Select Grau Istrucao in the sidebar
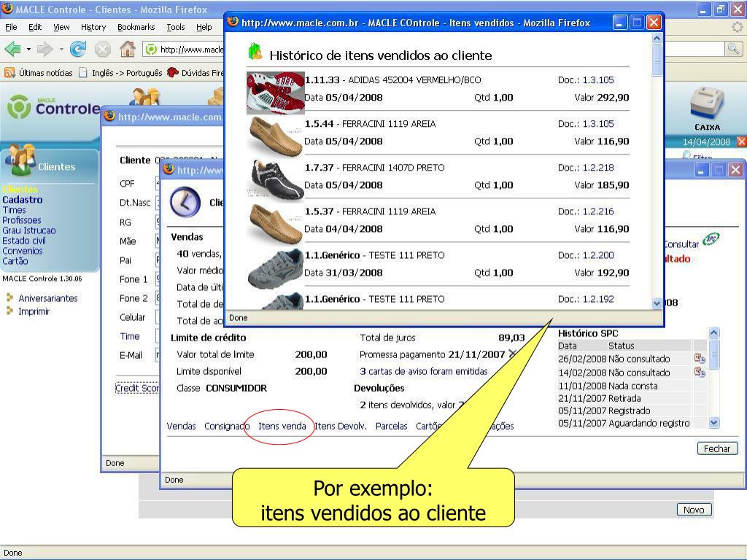 [x=29, y=230]
